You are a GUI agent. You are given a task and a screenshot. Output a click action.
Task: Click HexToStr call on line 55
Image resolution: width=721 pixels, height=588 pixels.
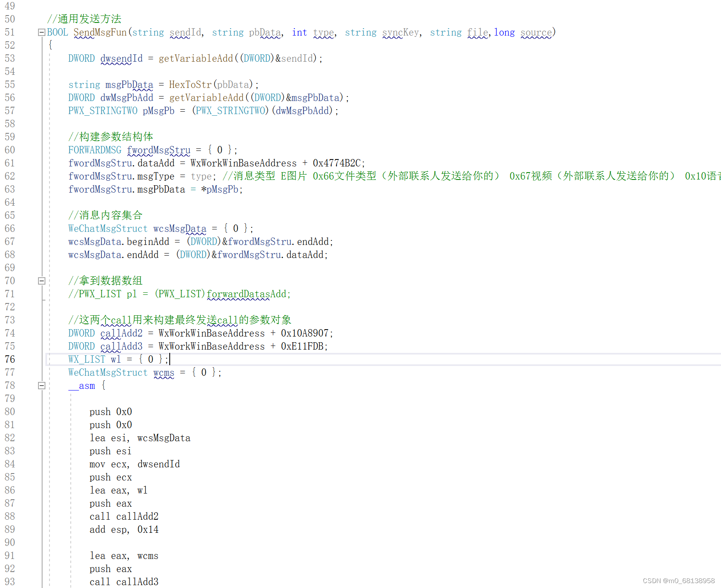pos(190,85)
